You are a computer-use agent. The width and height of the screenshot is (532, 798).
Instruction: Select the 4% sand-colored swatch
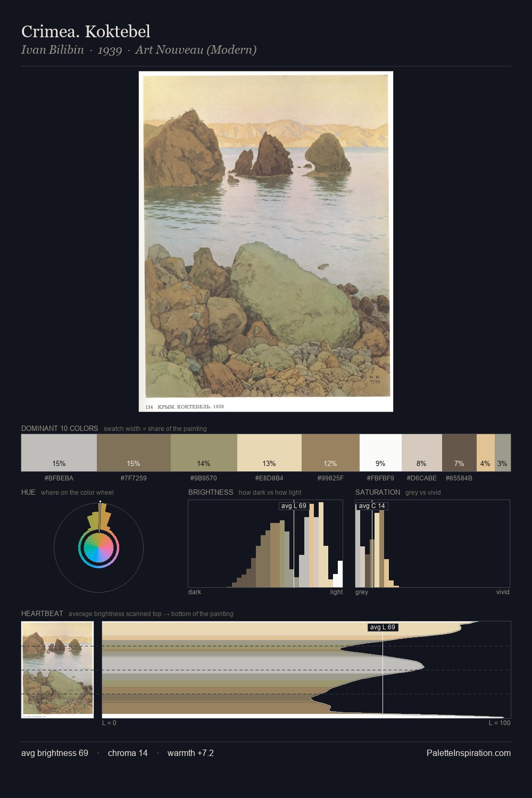tap(486, 453)
